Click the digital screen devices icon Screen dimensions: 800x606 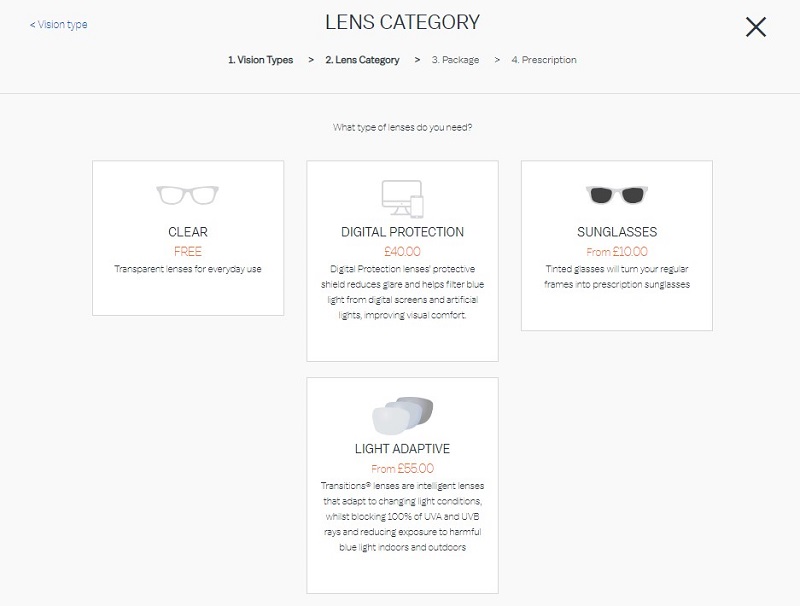pos(403,199)
